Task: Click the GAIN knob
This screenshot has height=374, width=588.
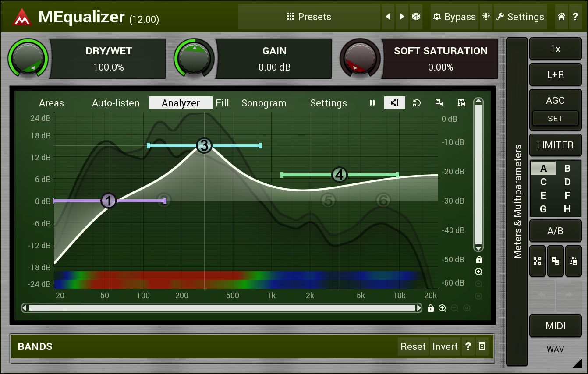Action: coord(194,59)
